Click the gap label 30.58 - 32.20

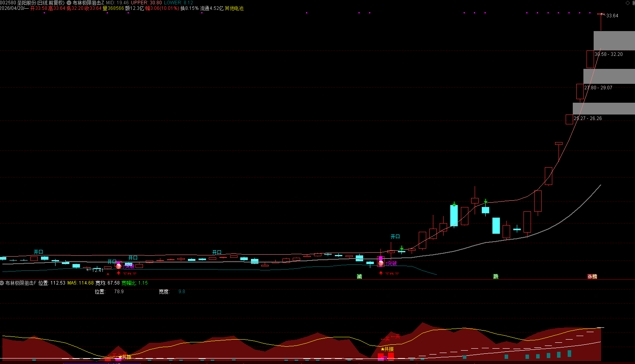[609, 54]
